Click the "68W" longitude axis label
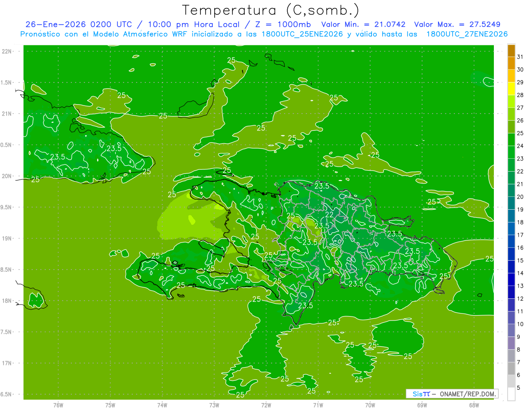The height and width of the screenshot is (411, 532). point(474,405)
